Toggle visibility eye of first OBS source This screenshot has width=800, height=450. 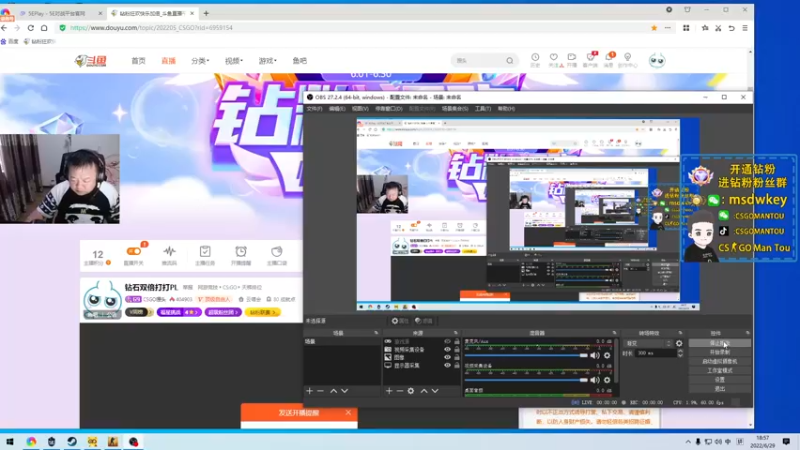click(447, 341)
